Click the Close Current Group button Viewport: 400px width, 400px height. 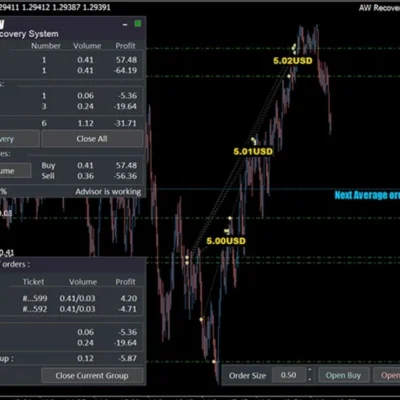click(x=92, y=376)
